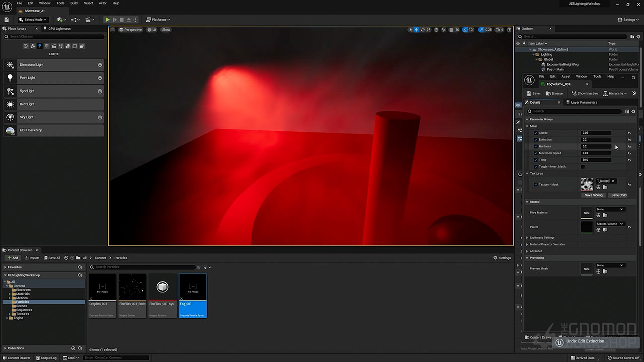Disable the Texture - Mask override checkbox
This screenshot has width=644, height=362.
tap(535, 185)
